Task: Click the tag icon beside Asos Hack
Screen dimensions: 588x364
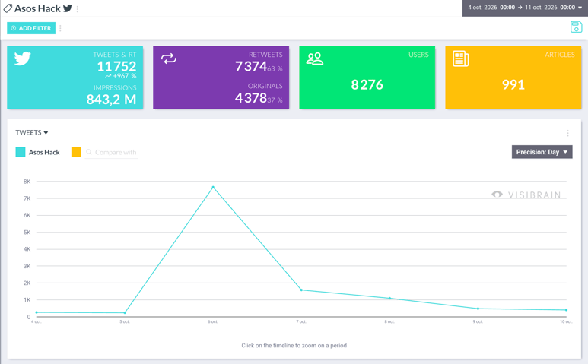Action: (8, 8)
